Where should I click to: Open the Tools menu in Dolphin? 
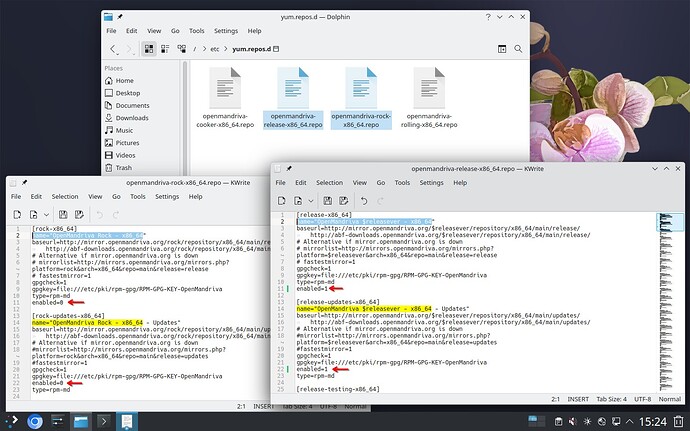197,31
